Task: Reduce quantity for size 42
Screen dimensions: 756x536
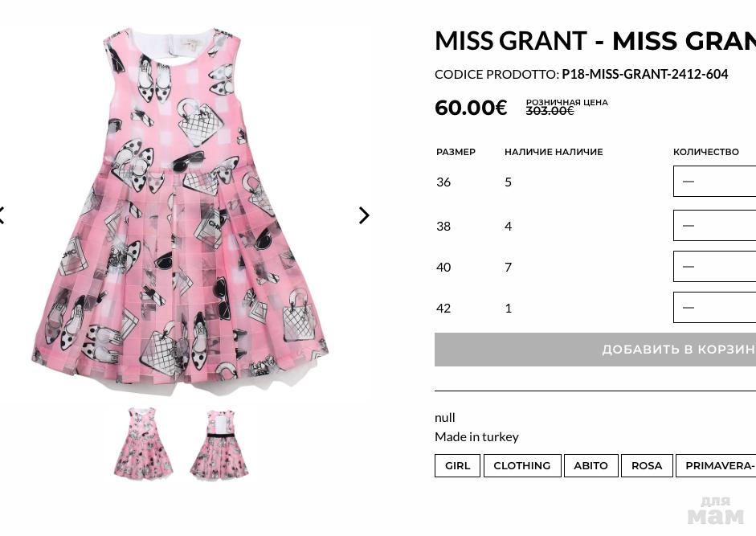Action: 689,308
